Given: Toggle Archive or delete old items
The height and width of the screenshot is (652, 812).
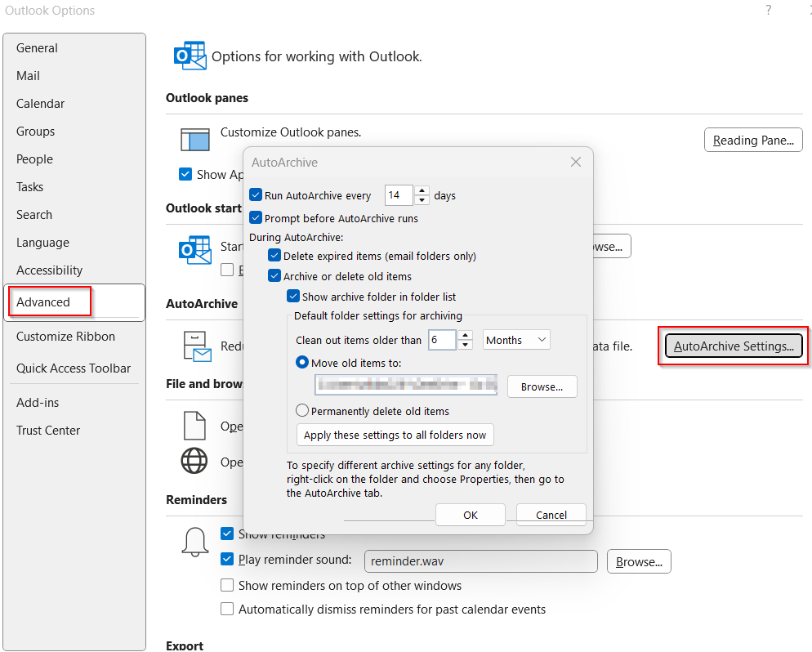Looking at the screenshot, I should point(274,275).
